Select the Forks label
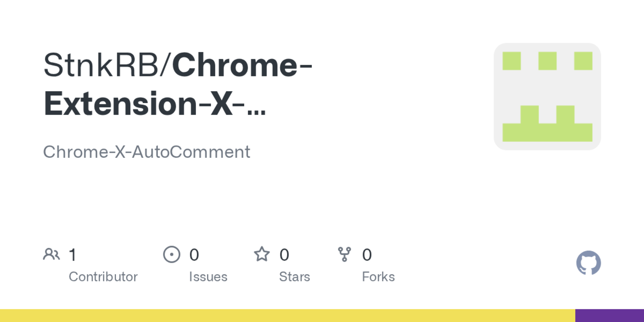This screenshot has width=644, height=322. click(378, 277)
